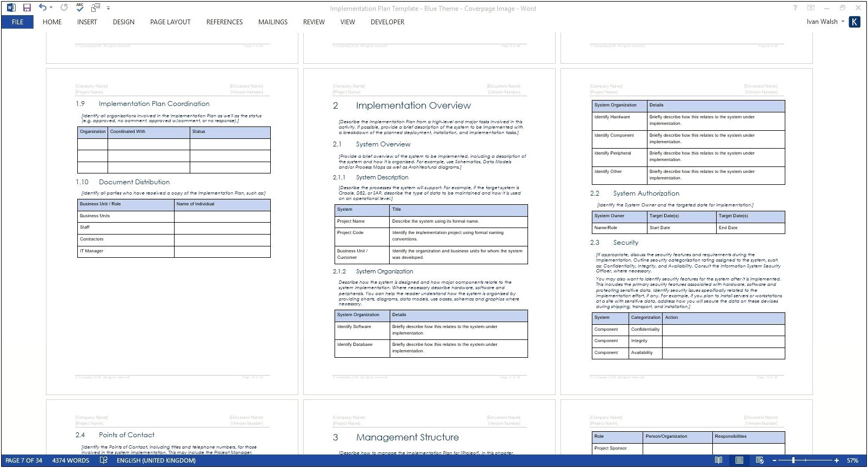
Task: Click the 'IT Manager' table cell
Action: (125, 251)
